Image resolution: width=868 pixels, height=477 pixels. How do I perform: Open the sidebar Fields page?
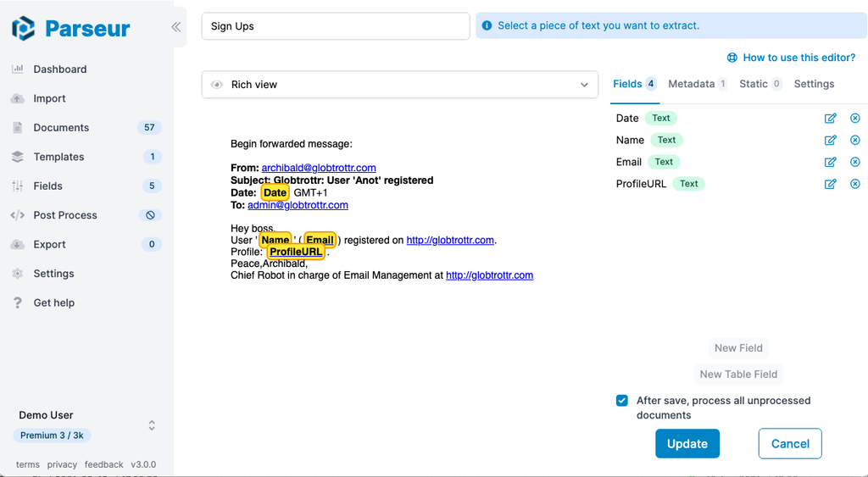(x=47, y=186)
